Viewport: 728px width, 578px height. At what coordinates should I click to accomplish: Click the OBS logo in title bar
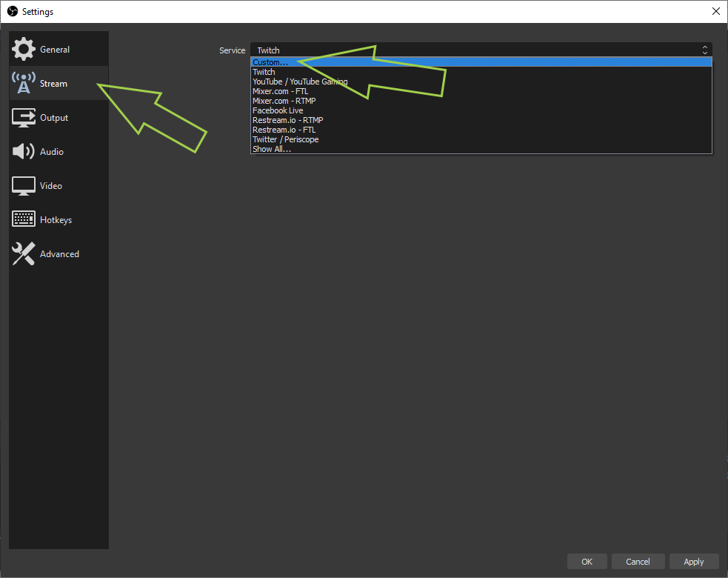(x=13, y=12)
